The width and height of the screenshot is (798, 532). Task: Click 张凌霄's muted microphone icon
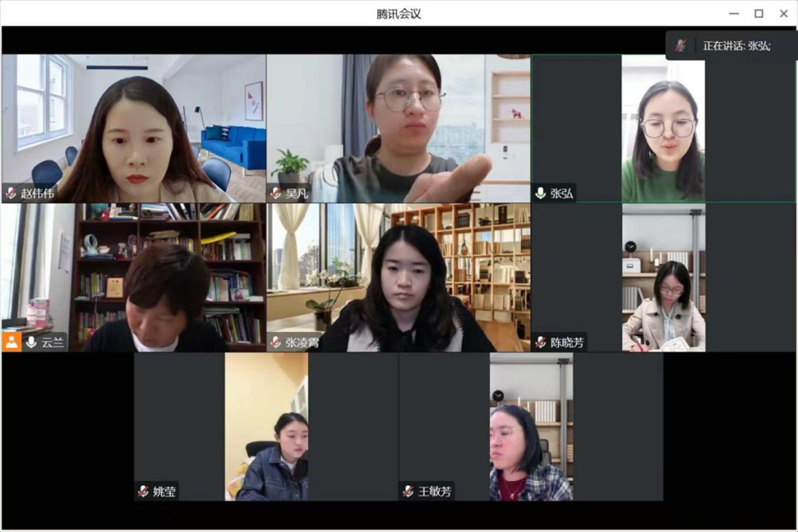click(276, 342)
